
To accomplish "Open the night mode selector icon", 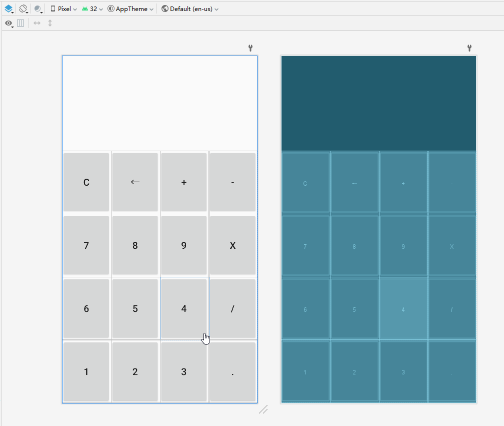I will tap(37, 9).
